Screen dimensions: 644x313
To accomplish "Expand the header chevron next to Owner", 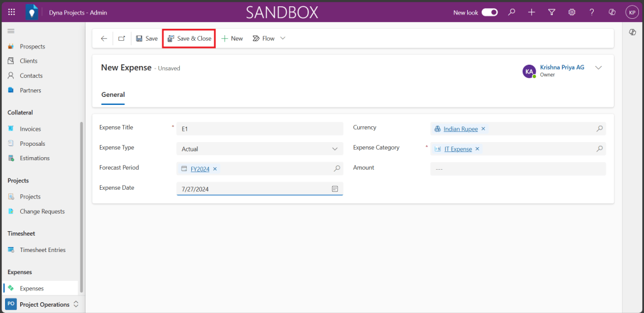I will (598, 68).
